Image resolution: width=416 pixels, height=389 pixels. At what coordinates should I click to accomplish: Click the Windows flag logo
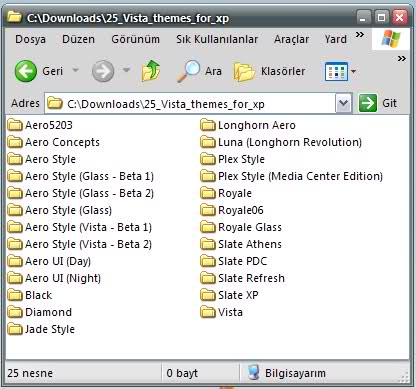(x=391, y=39)
